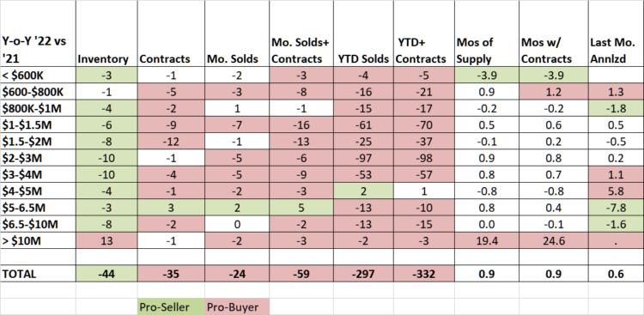Click the 19.4 Mos of Supply cell
644x315 pixels.
tap(487, 241)
